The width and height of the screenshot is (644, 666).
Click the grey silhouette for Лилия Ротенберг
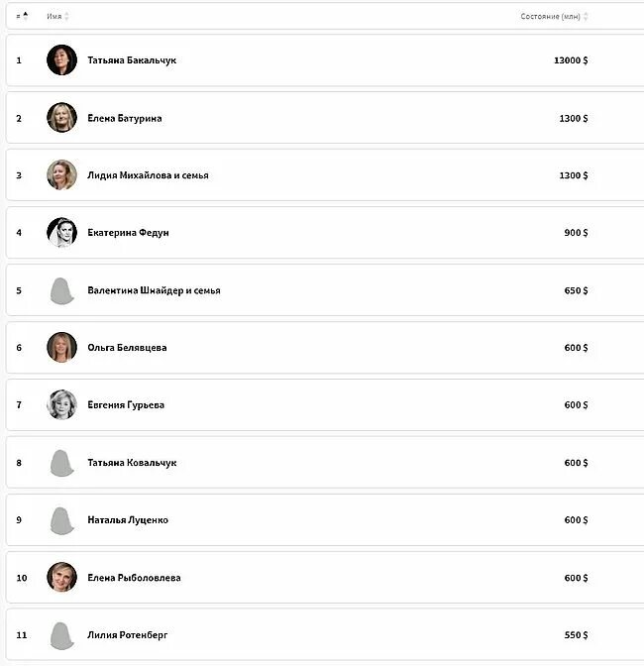pos(61,635)
